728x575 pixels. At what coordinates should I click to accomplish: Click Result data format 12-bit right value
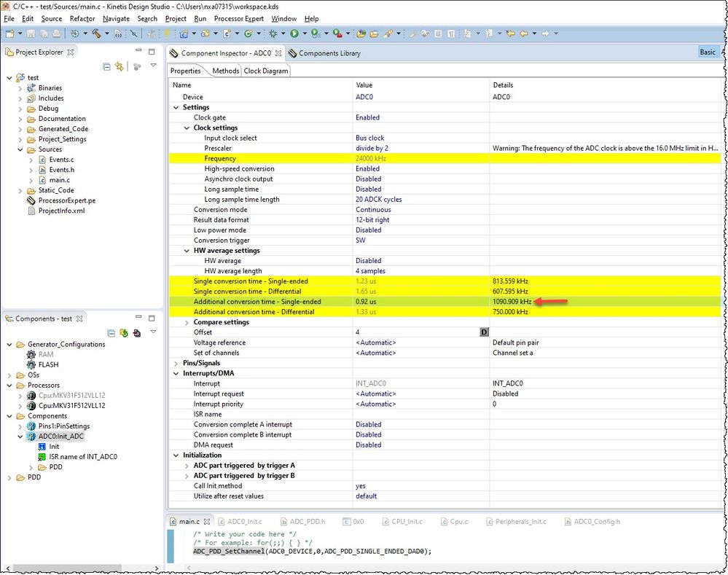click(x=372, y=219)
